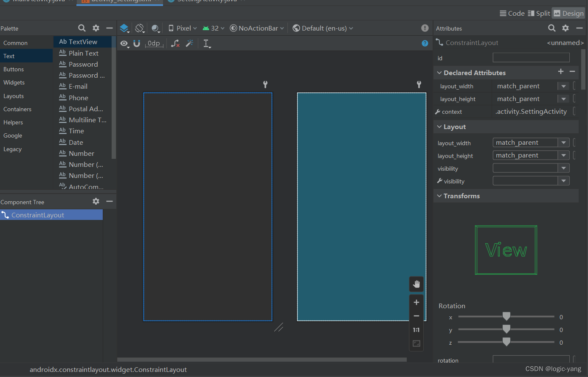Viewport: 588px width, 377px height.
Task: Open declared layout_width dropdown arrow
Action: [x=563, y=86]
